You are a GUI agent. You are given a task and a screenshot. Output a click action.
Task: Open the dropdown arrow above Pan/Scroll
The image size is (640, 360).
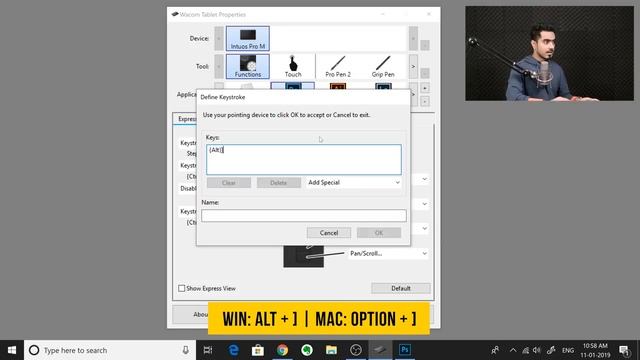pos(424,229)
